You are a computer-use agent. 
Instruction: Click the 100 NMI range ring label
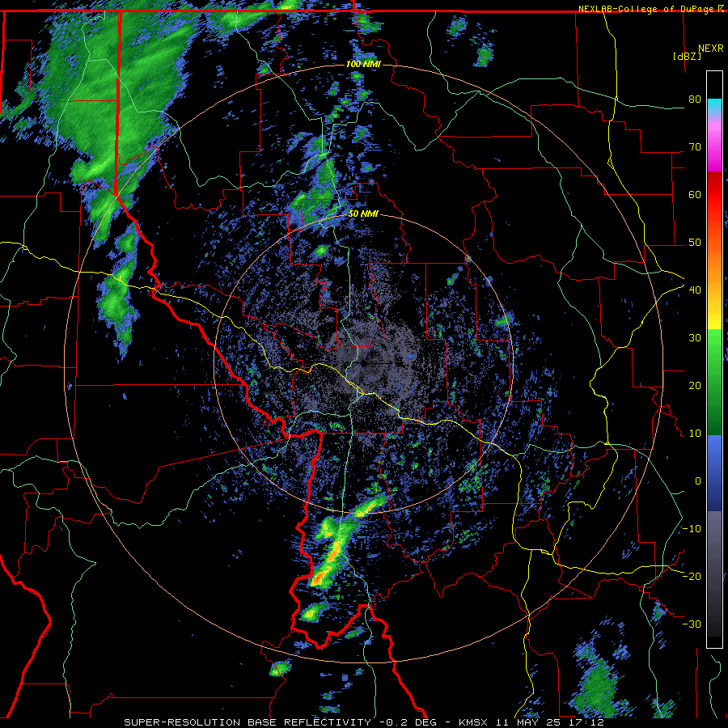[x=363, y=64]
